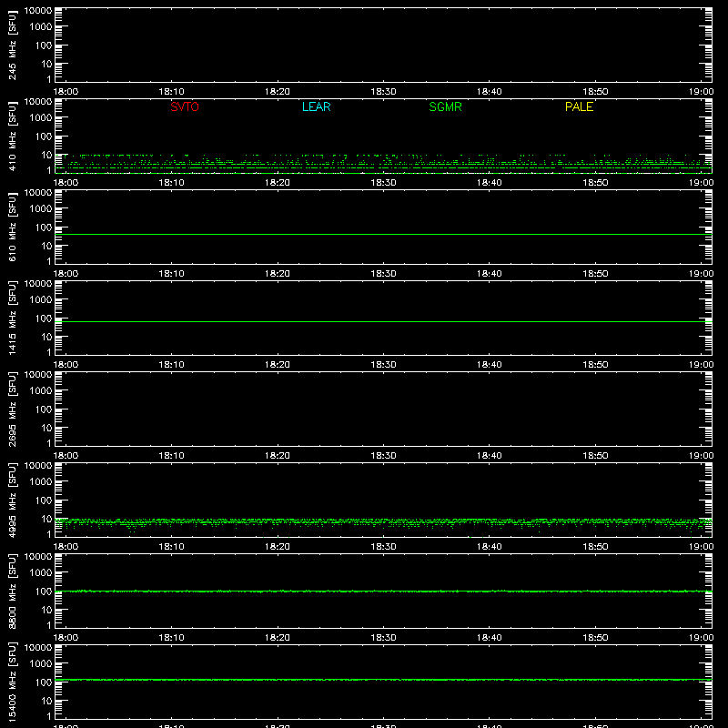Select the 410 MHz [SFU] axis title
Screen dimensions: 728x728
12,136
